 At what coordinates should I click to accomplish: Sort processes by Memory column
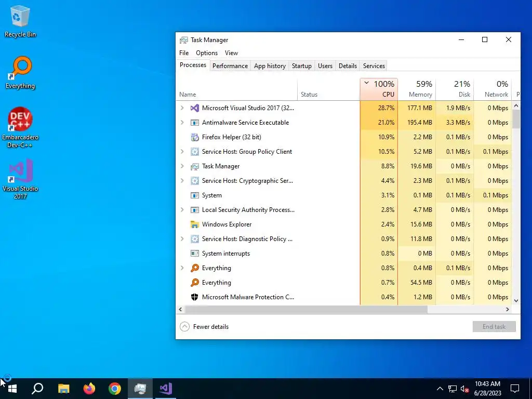pyautogui.click(x=417, y=89)
